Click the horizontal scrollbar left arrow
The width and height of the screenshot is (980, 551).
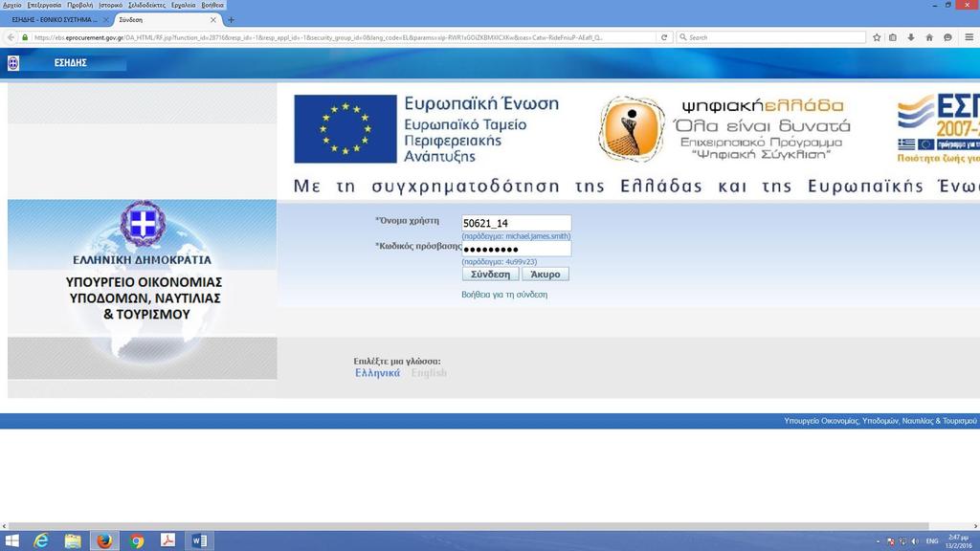tap(4, 527)
